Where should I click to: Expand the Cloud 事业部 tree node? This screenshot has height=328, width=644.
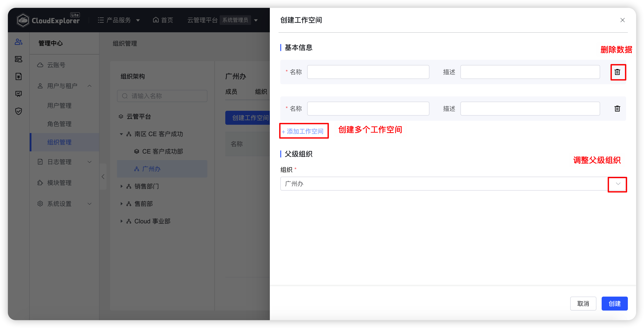(122, 221)
